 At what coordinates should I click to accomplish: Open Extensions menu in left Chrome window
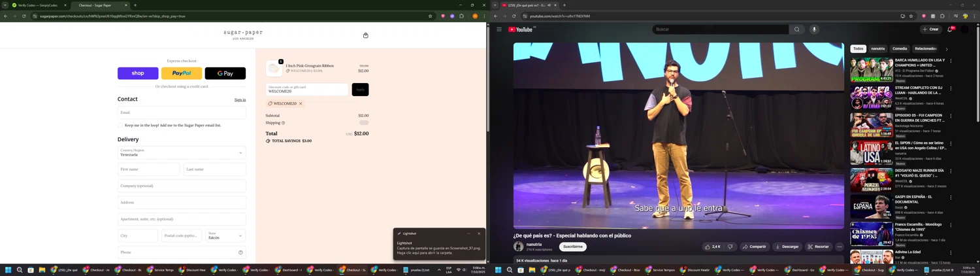coord(461,16)
